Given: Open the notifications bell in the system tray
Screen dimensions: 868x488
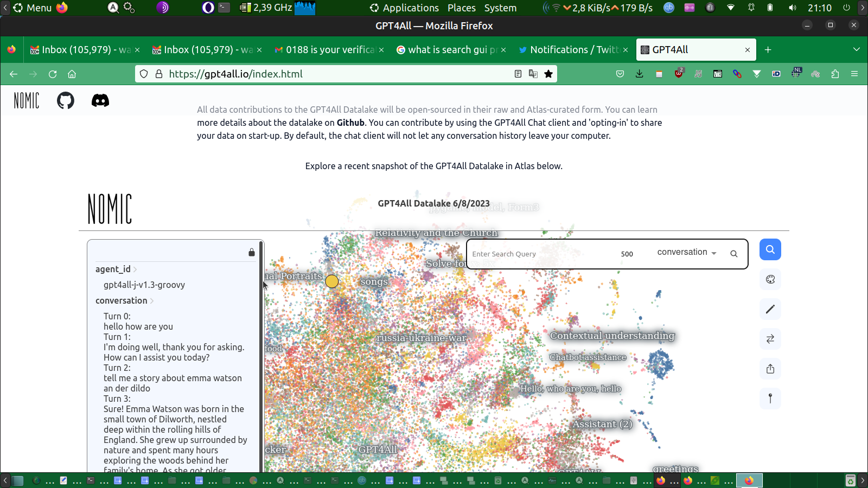Looking at the screenshot, I should (x=751, y=8).
